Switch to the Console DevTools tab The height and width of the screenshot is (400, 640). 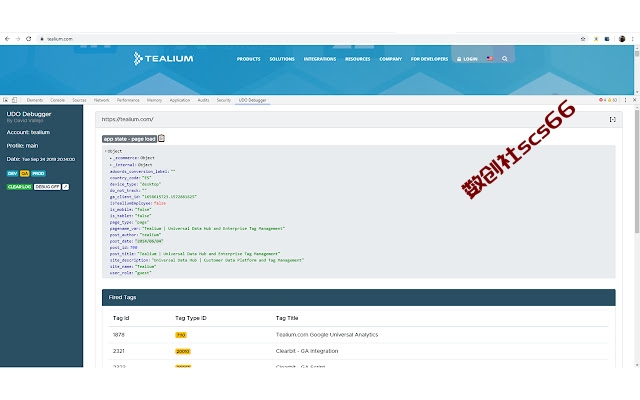58,100
